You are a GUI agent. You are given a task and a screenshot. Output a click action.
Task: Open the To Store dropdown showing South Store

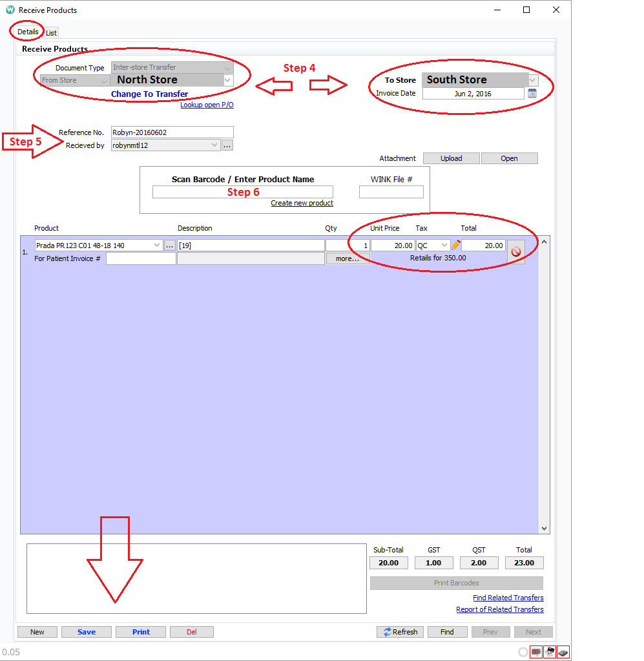[532, 79]
